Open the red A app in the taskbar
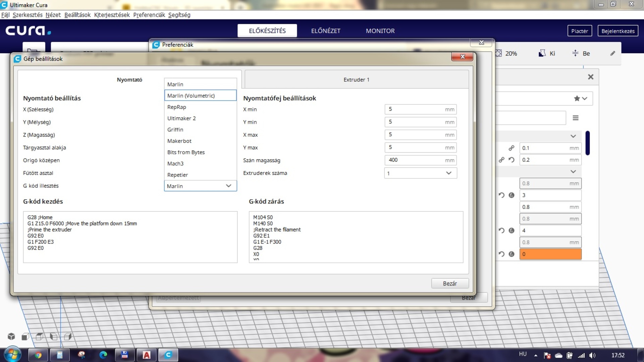Screen dimensions: 644x362 tap(147, 355)
